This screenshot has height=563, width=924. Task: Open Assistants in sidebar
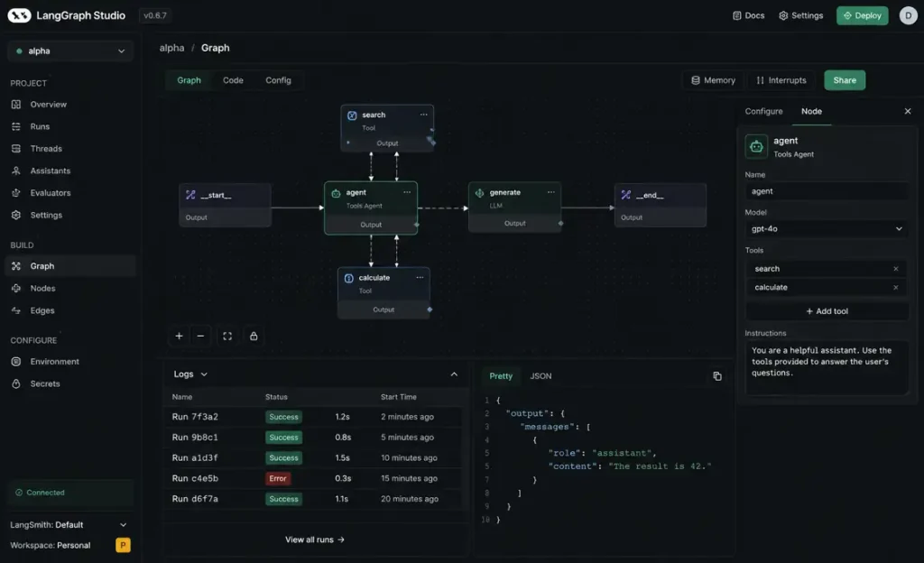(x=51, y=171)
